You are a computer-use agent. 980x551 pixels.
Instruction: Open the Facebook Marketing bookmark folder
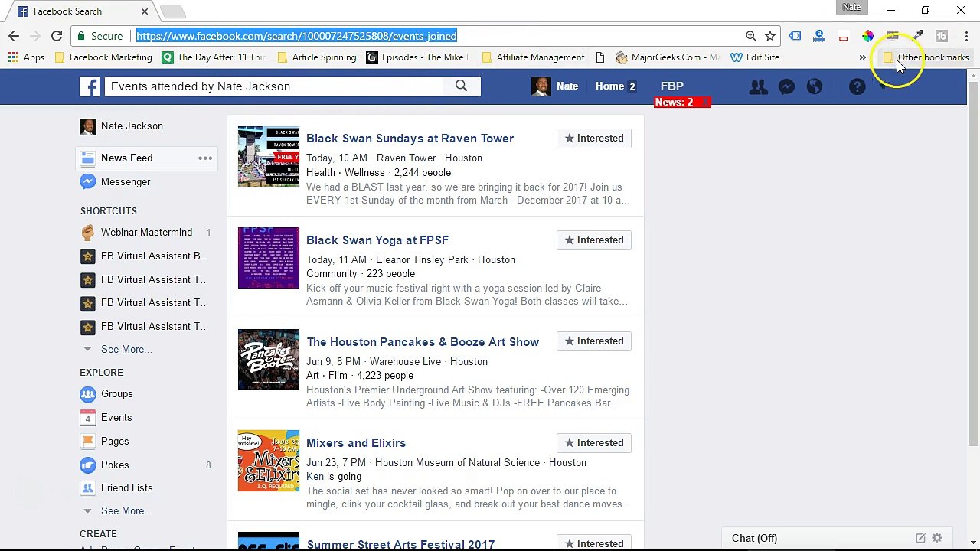pyautogui.click(x=103, y=57)
